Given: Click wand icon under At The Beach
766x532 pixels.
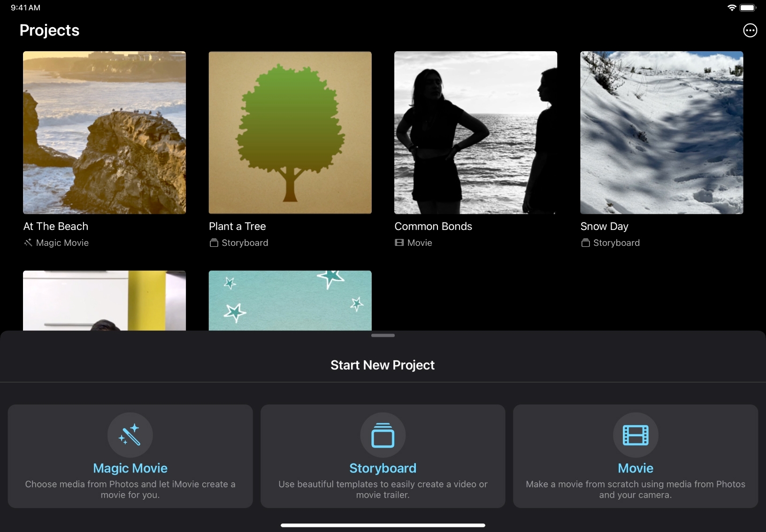Looking at the screenshot, I should pos(28,243).
